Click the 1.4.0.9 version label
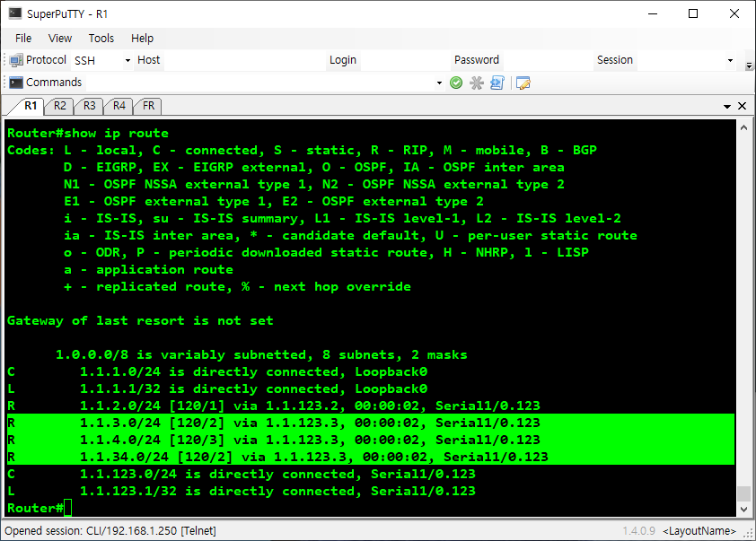 639,531
